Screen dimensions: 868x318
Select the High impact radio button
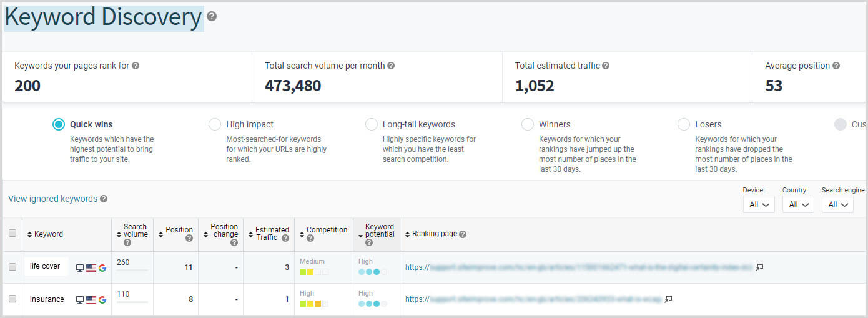[215, 124]
